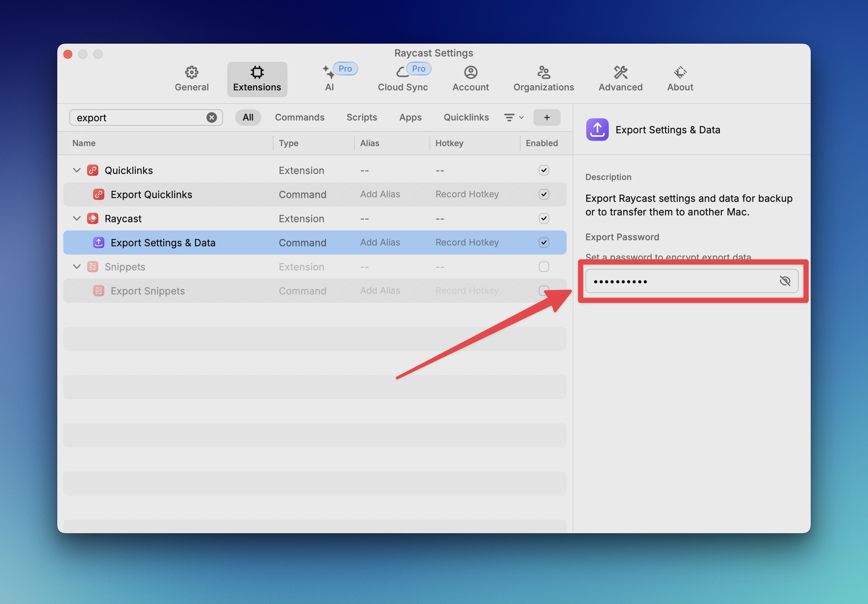This screenshot has width=868, height=604.
Task: Switch to the Quicklinks filter tab
Action: 466,117
